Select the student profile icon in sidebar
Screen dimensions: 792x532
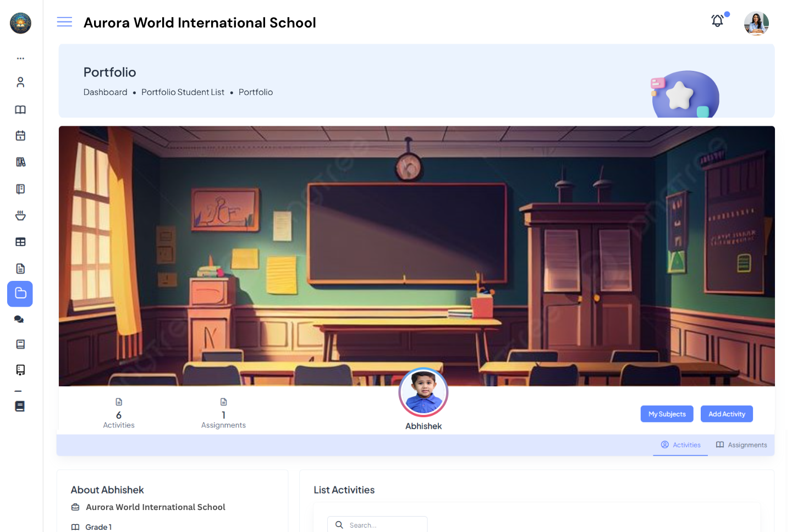(20, 81)
